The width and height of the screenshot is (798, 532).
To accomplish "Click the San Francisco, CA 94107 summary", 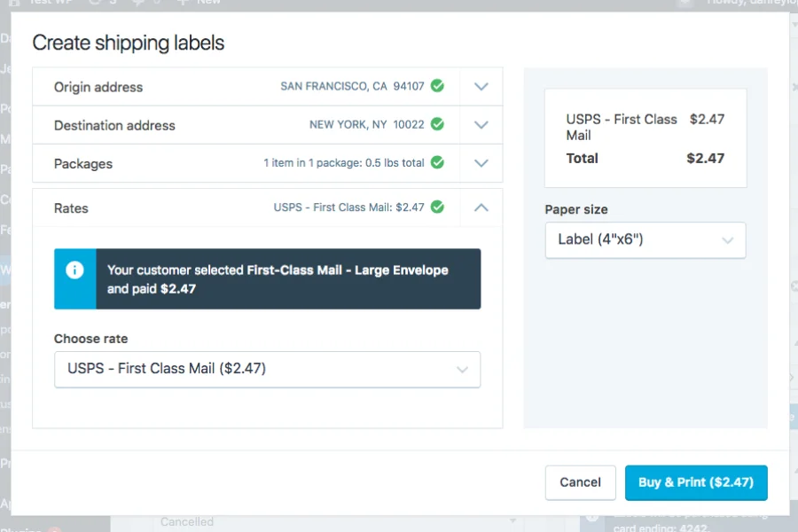I will pyautogui.click(x=352, y=86).
